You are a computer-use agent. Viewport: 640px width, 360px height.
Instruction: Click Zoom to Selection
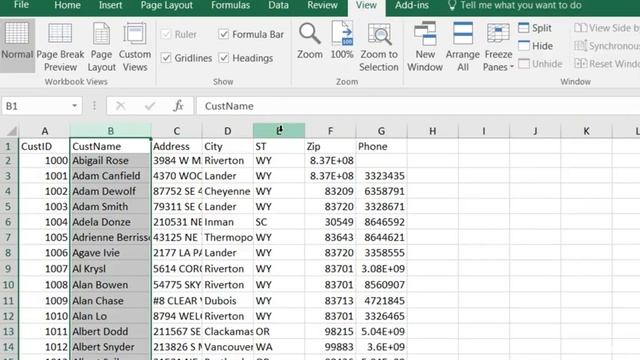(379, 47)
